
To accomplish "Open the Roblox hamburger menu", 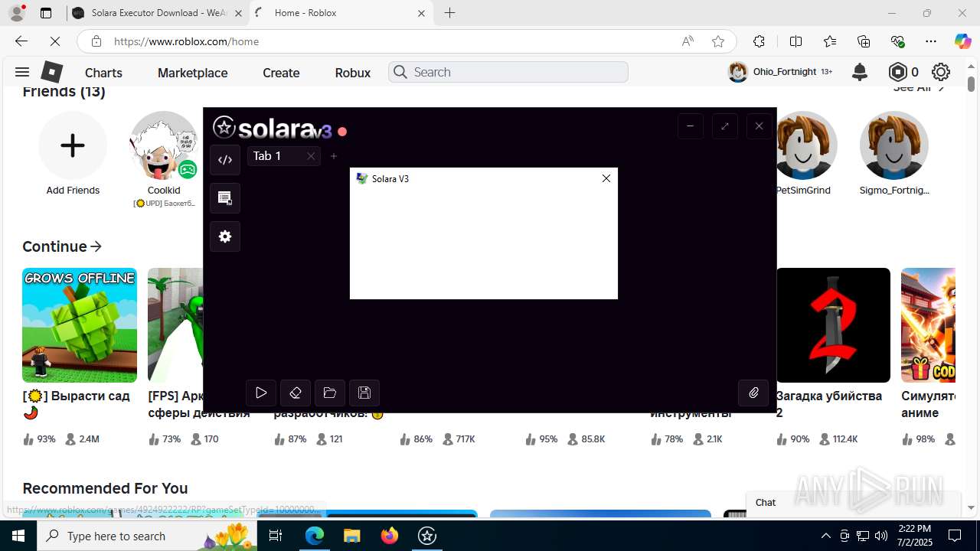I will click(x=22, y=72).
